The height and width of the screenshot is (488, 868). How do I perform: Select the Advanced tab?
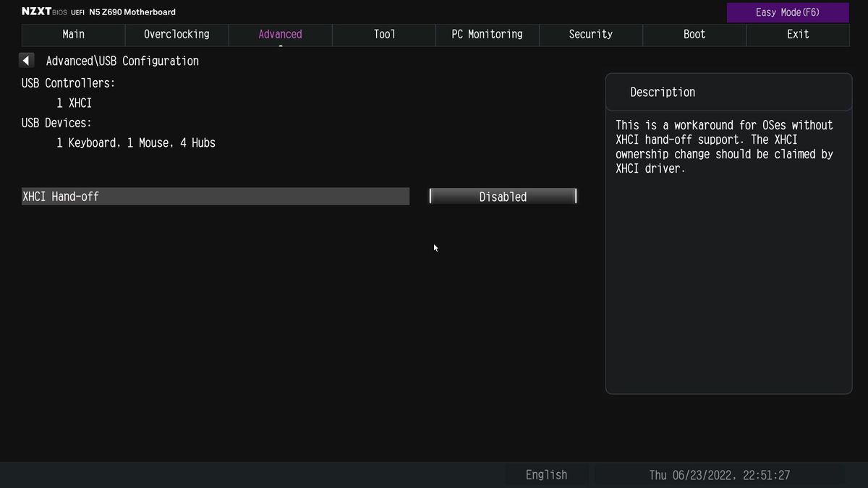point(280,34)
